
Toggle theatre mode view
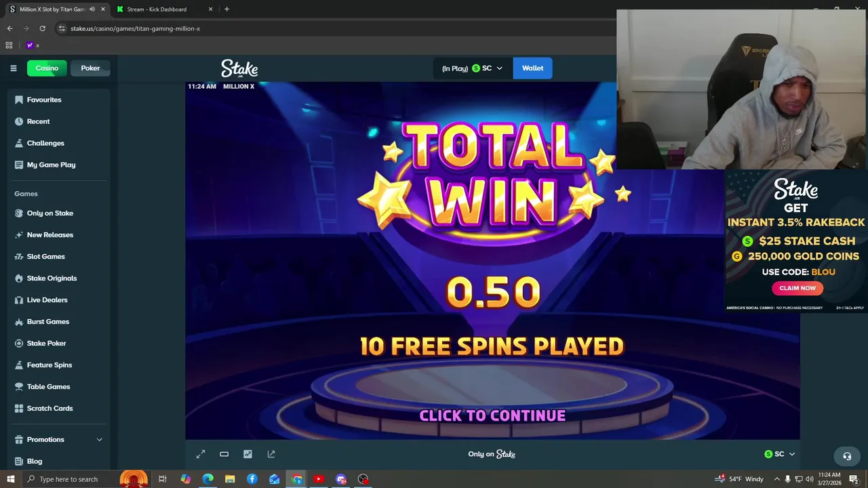(x=224, y=454)
